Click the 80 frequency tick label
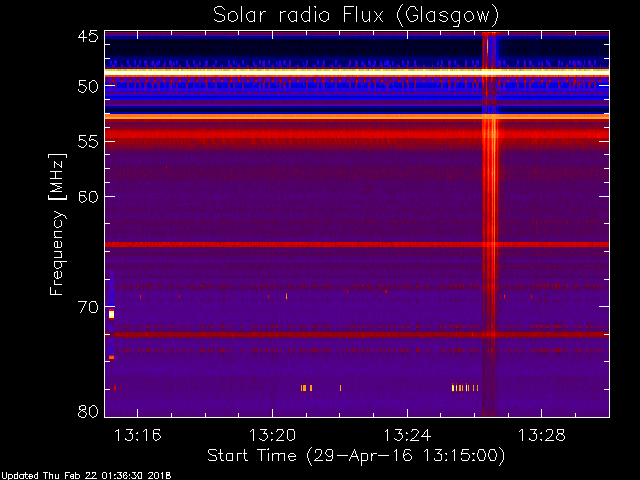Viewport: 640px width, 480px height. [88, 411]
